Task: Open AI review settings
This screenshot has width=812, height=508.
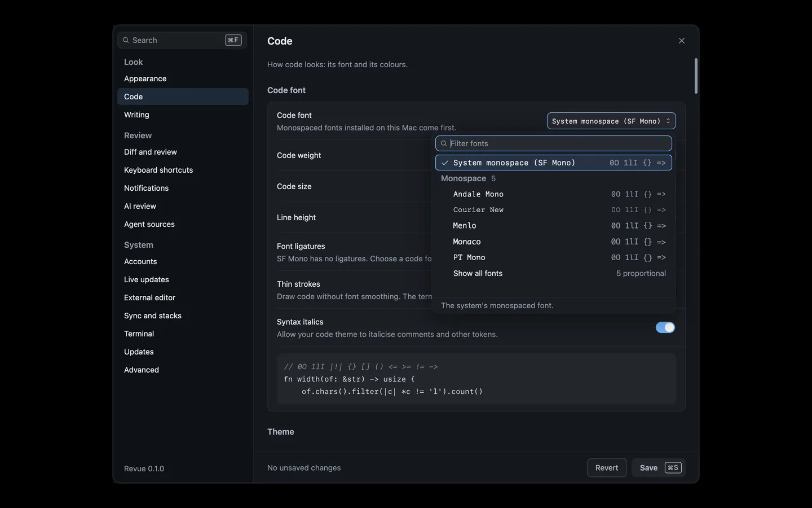Action: (x=183, y=206)
